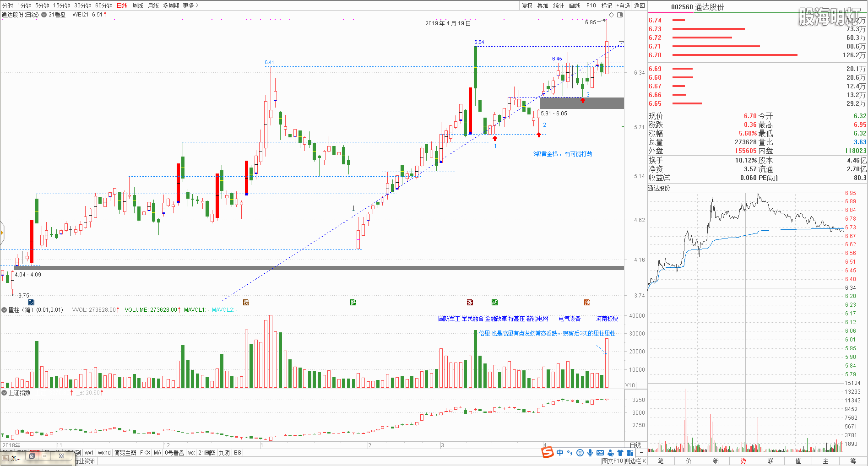Screen dimensions: 868x466
Task: Toggle the side panel icon above the chart
Action: point(620,15)
